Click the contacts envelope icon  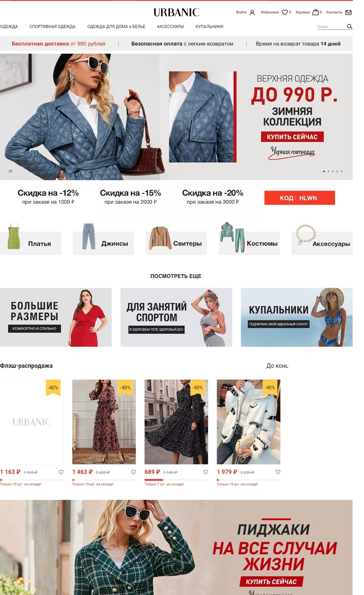pos(349,12)
